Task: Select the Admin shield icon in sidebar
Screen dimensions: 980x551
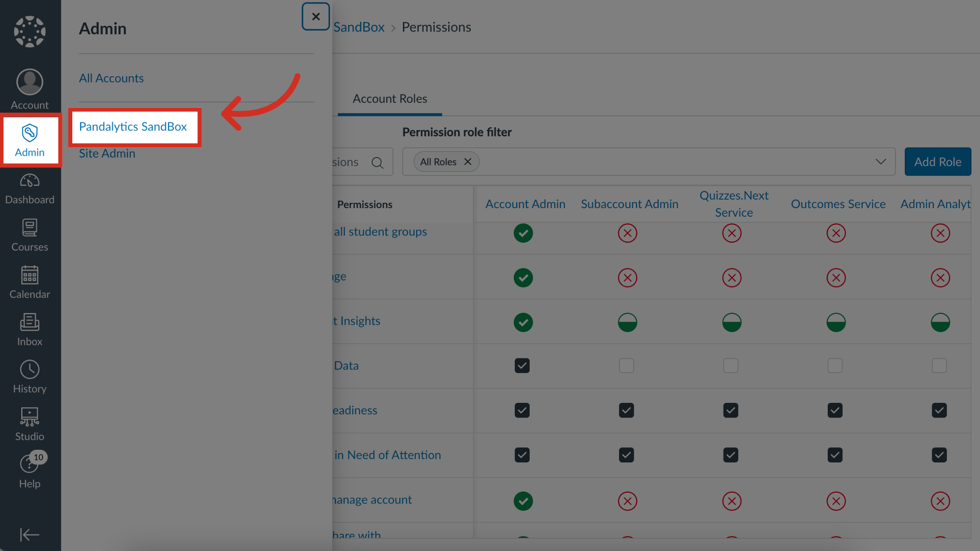Action: [x=30, y=139]
